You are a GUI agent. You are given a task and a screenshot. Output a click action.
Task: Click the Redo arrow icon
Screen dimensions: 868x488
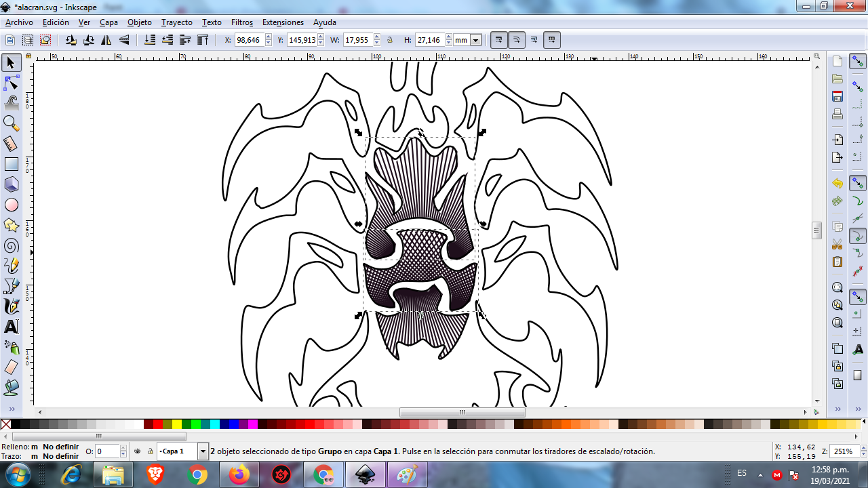[x=837, y=201]
